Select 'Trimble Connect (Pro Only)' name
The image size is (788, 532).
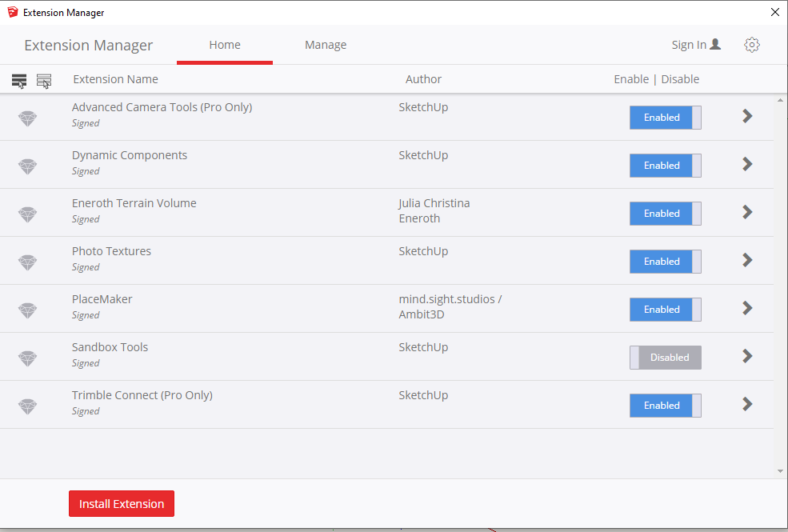(142, 395)
